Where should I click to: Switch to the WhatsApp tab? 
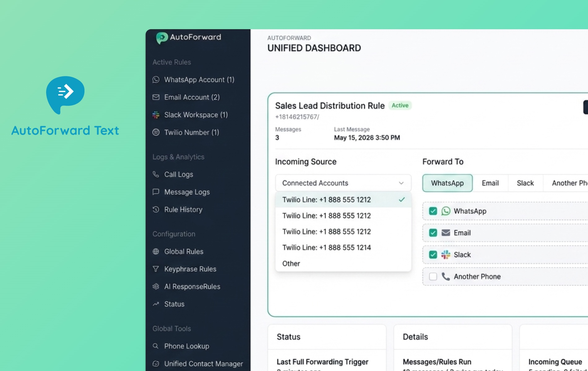[447, 183]
